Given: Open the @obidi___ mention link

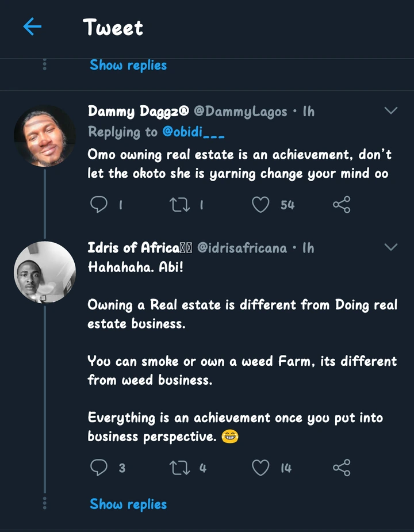Looking at the screenshot, I should (x=193, y=132).
